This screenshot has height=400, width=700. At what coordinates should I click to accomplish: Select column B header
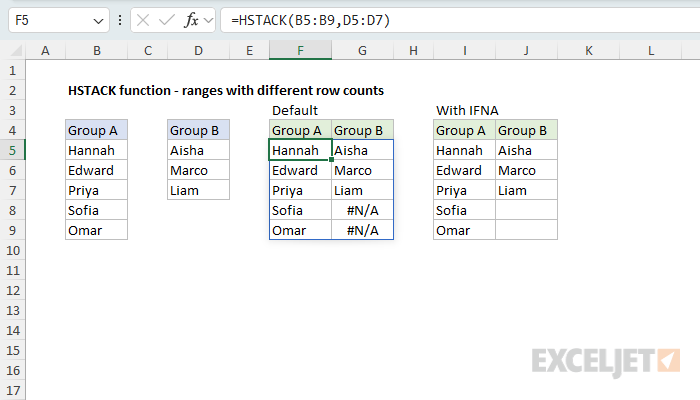(96, 50)
